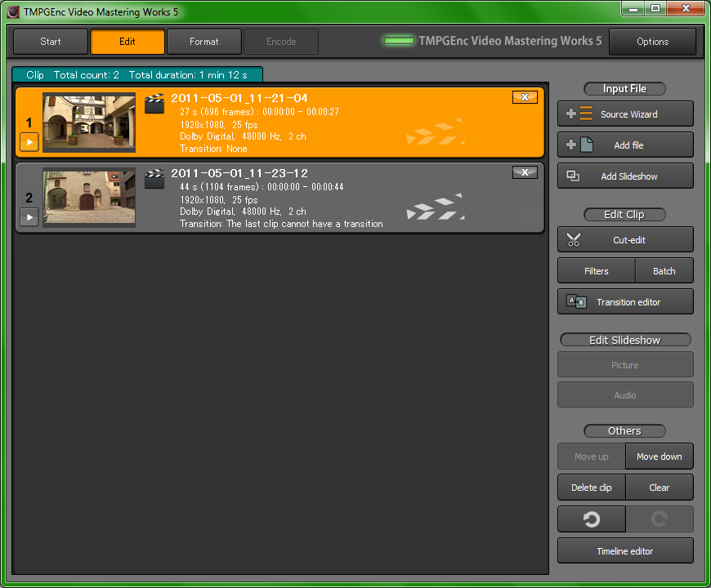
Task: Click the clapperboard icon of clip 2011-05-01_11-21-04
Action: (154, 104)
